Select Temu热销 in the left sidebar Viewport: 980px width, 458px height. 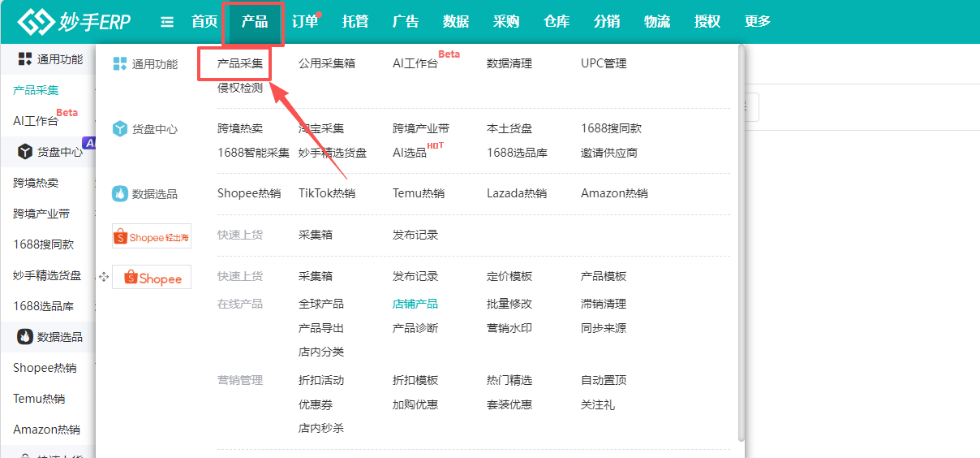click(x=39, y=399)
